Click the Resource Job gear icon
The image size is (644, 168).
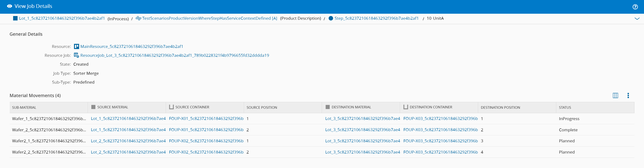coord(77,55)
